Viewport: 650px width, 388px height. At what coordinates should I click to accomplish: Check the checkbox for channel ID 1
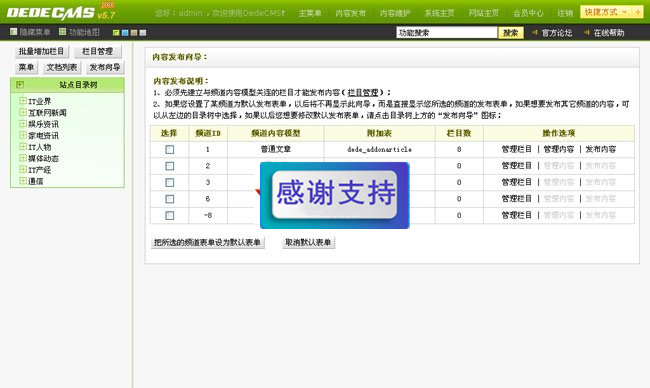pyautogui.click(x=170, y=149)
